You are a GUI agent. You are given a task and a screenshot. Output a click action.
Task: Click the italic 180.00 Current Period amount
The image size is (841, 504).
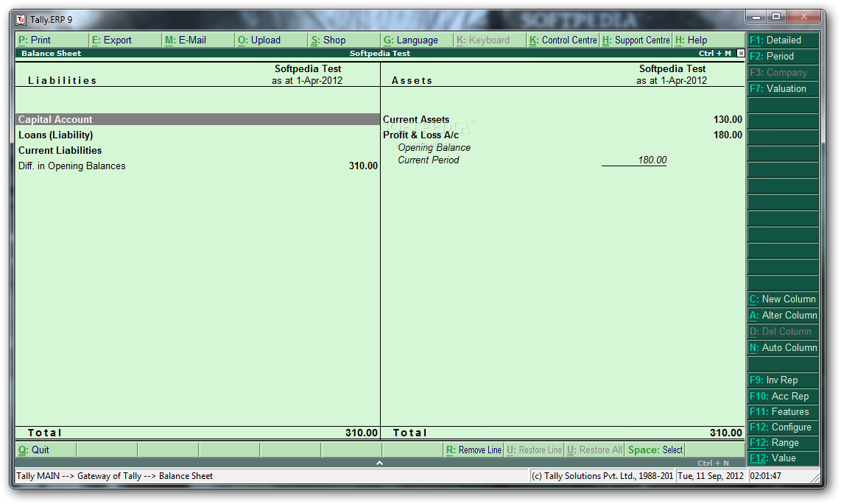tap(652, 160)
